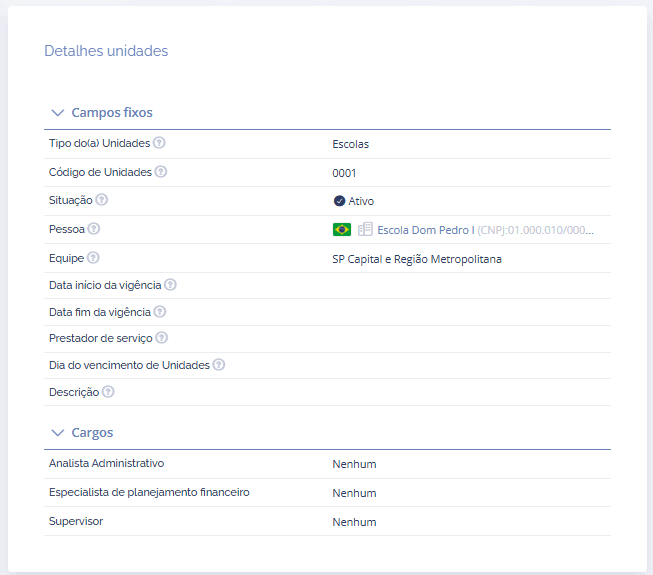Viewport: 653px width, 575px height.
Task: Click the Data fim da vigência label
Action: 100,312
